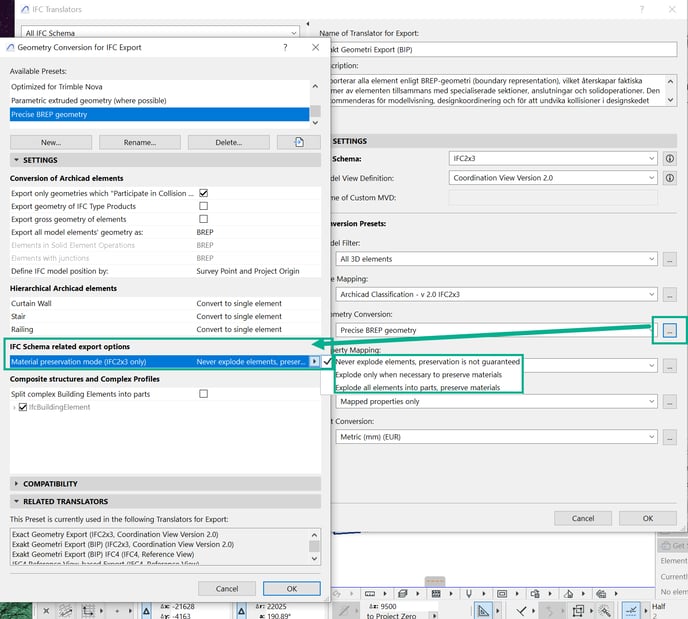Click OK in IFC Translators window
This screenshot has height=619, width=688.
pyautogui.click(x=648, y=518)
